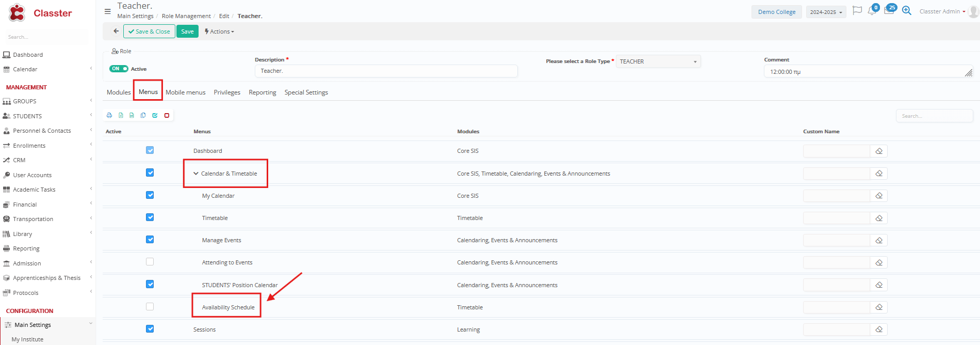Export the menus list to Excel
This screenshot has width=980, height=345.
pos(121,115)
